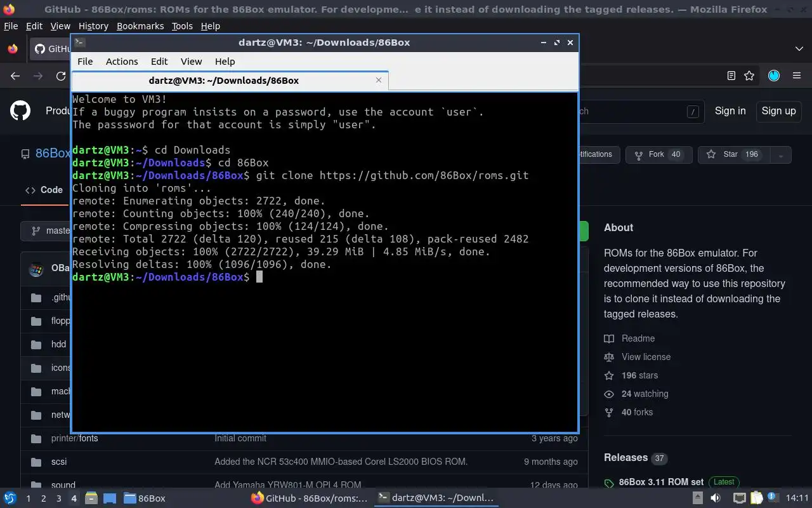Open the volume speaker tray icon
The width and height of the screenshot is (812, 508).
716,498
